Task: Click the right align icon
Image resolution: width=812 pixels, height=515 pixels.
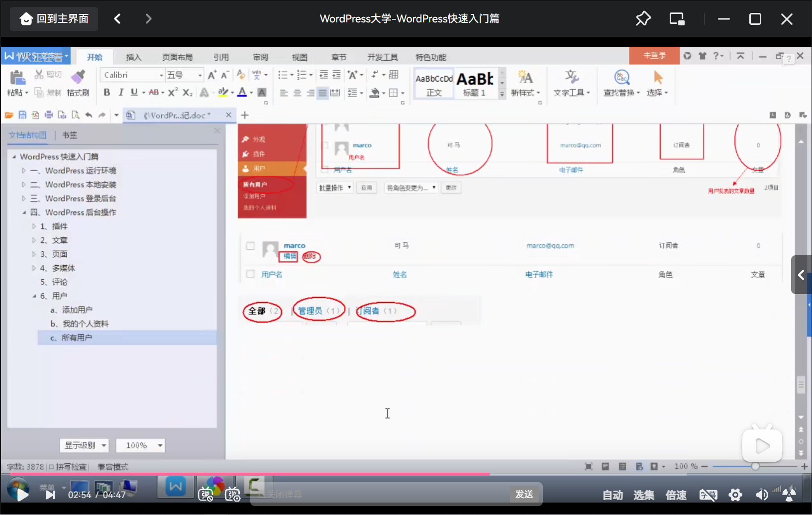Action: pos(310,93)
